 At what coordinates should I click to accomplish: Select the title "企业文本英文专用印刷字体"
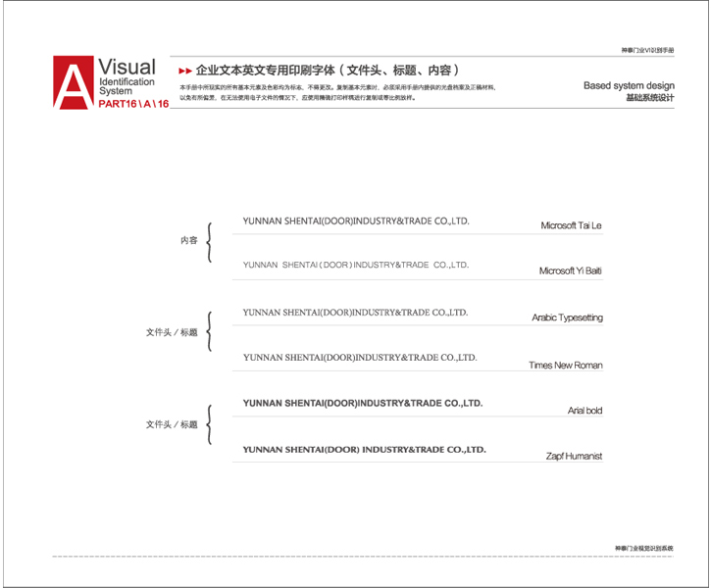pos(265,71)
